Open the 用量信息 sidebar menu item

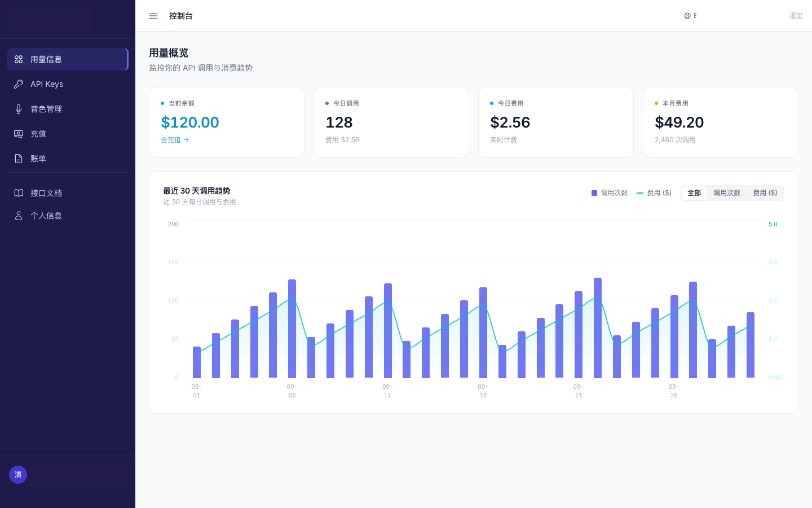68,59
